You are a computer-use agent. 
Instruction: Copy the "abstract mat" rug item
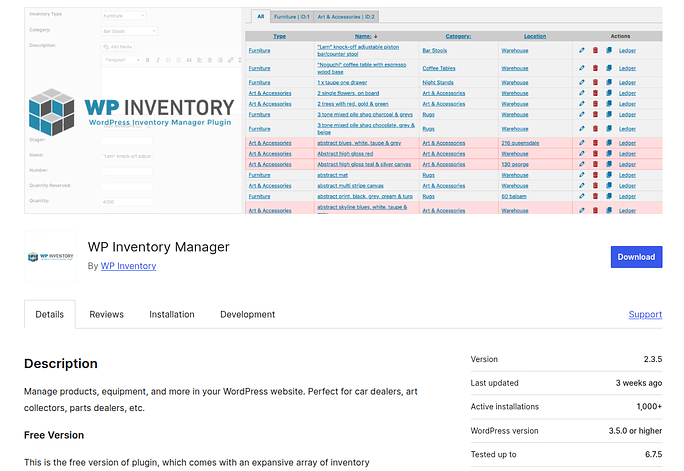point(609,175)
